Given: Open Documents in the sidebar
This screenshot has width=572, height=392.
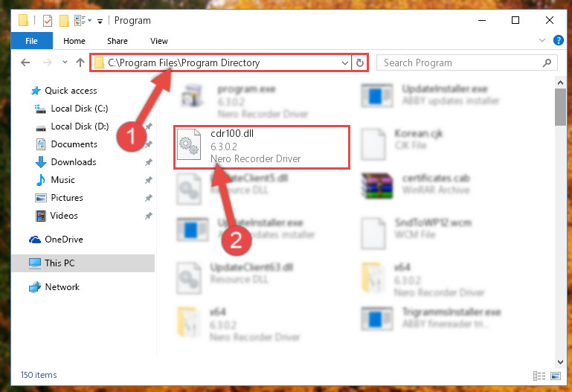Looking at the screenshot, I should click(x=74, y=144).
